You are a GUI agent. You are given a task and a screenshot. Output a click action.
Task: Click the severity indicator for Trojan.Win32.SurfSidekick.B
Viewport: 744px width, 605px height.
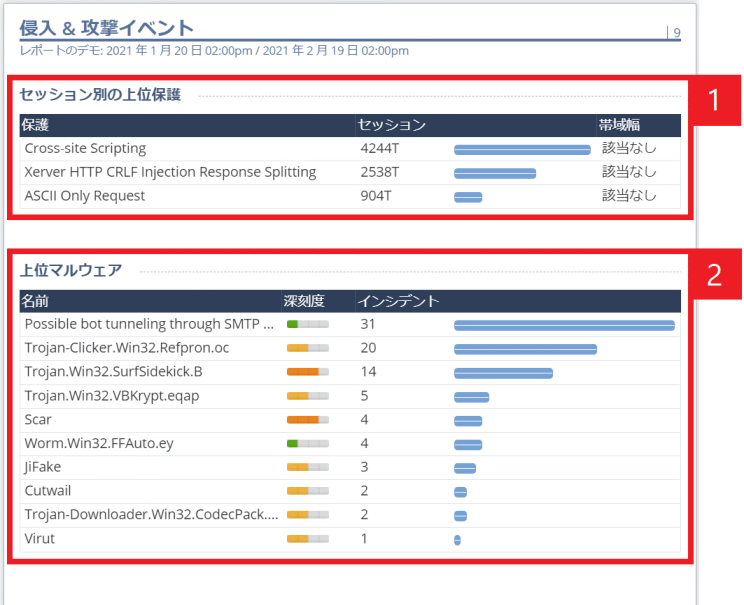pos(307,372)
